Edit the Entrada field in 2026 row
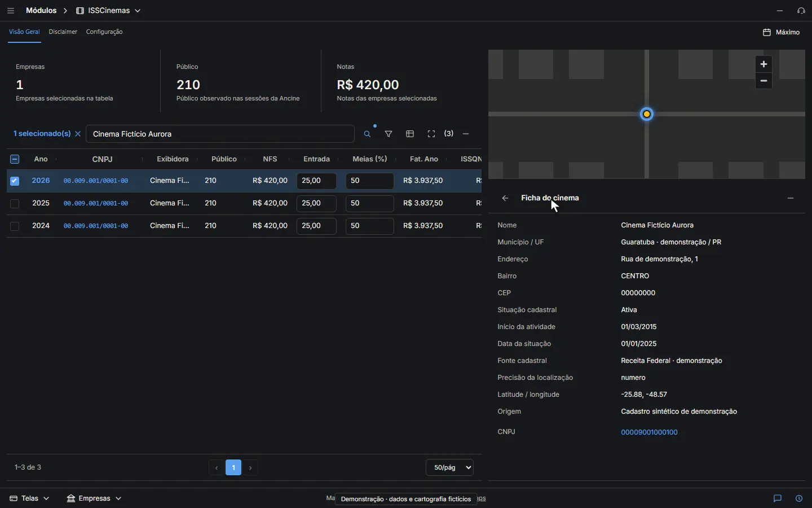The height and width of the screenshot is (508, 812). [317, 181]
